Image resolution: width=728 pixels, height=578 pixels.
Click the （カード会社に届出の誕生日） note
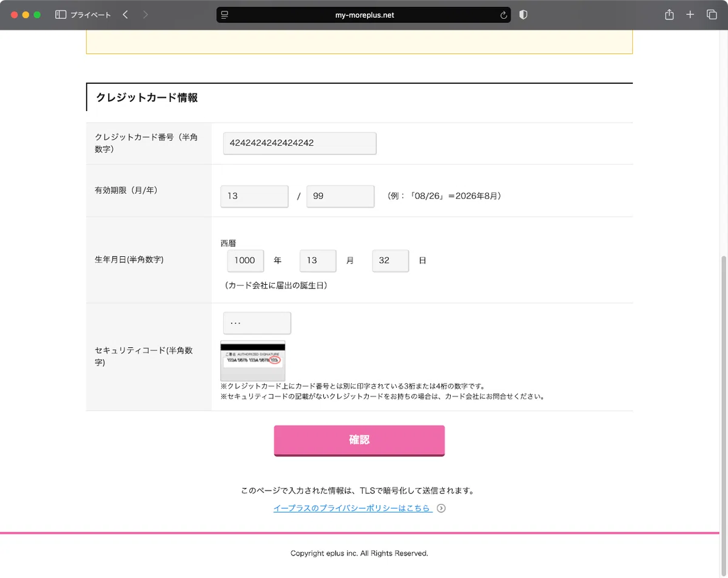[x=276, y=285]
